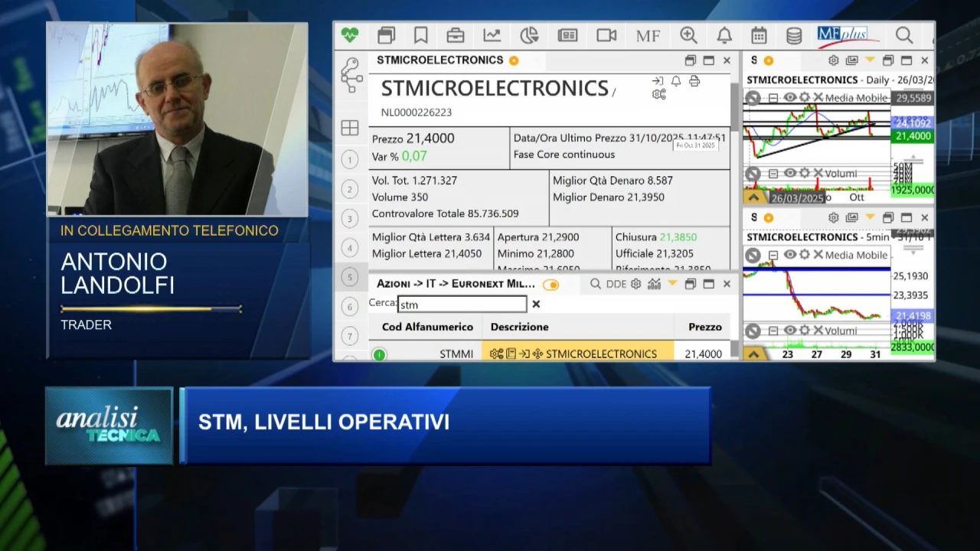Open the key tree icon in sidebar

351,75
